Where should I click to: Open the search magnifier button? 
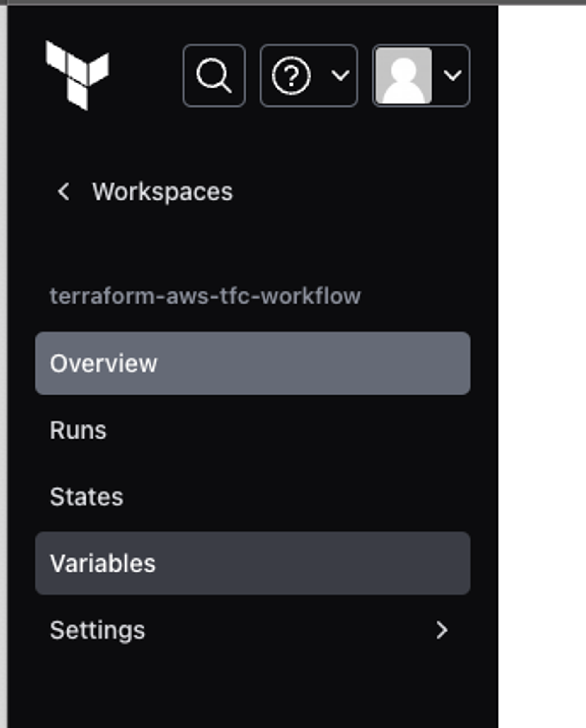[214, 75]
